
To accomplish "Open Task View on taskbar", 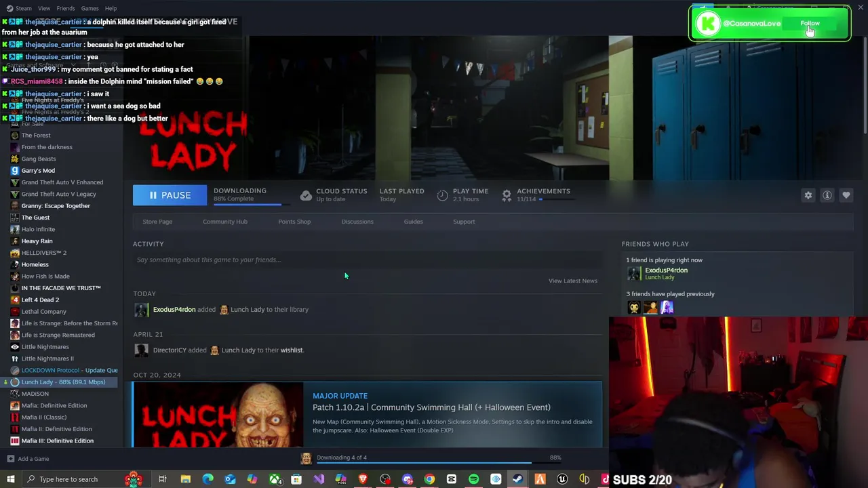I will click(163, 479).
